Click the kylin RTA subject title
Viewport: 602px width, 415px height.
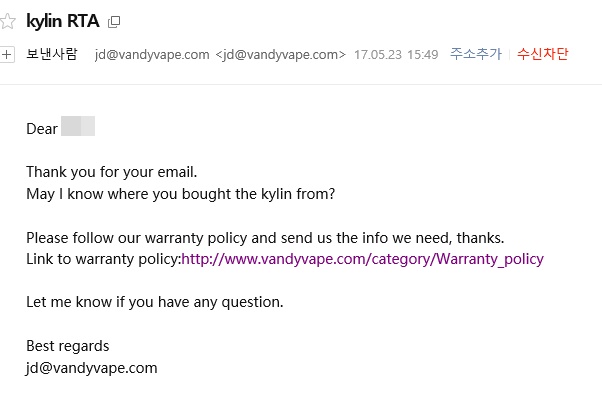tap(63, 21)
